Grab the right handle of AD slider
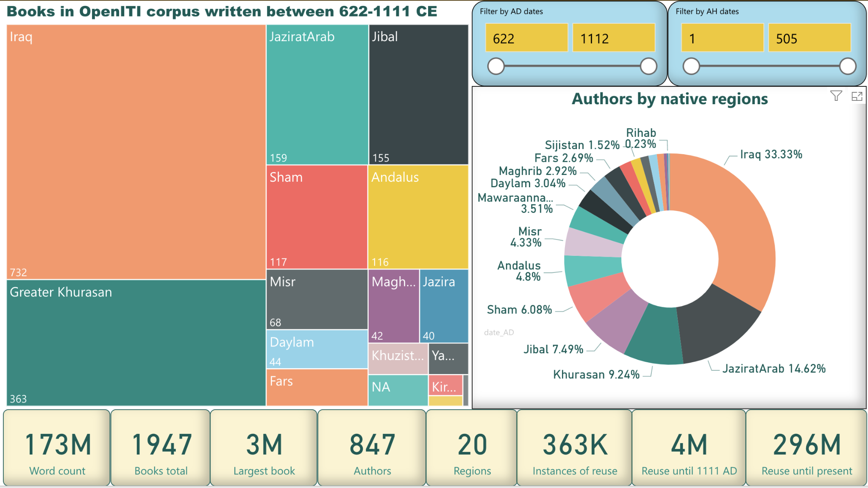The height and width of the screenshot is (488, 868). 648,66
